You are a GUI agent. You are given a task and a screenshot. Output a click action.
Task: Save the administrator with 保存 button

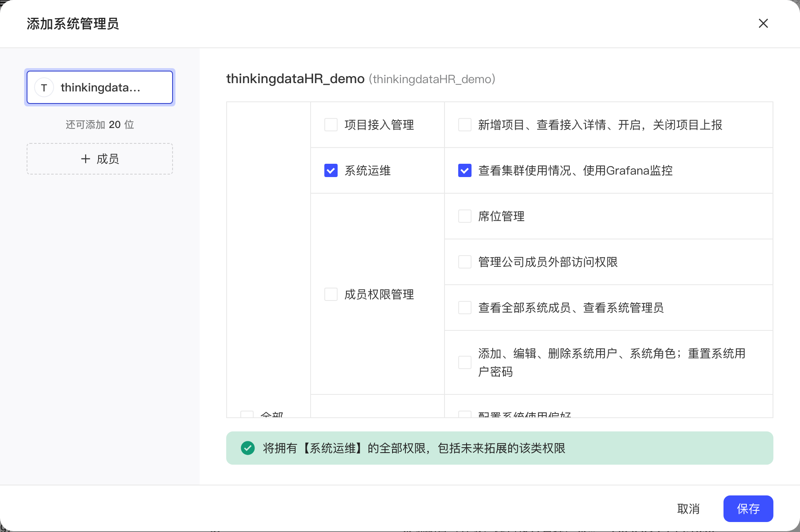point(748,509)
